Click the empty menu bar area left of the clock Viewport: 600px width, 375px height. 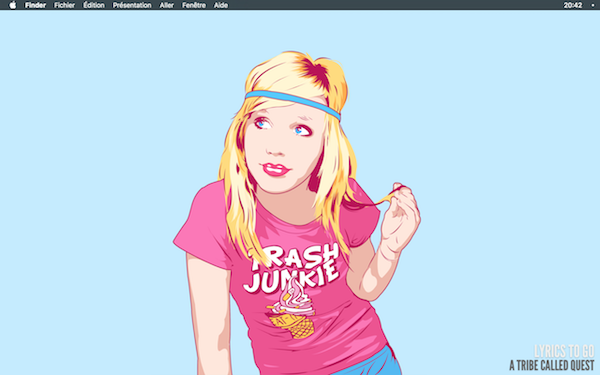(x=394, y=5)
